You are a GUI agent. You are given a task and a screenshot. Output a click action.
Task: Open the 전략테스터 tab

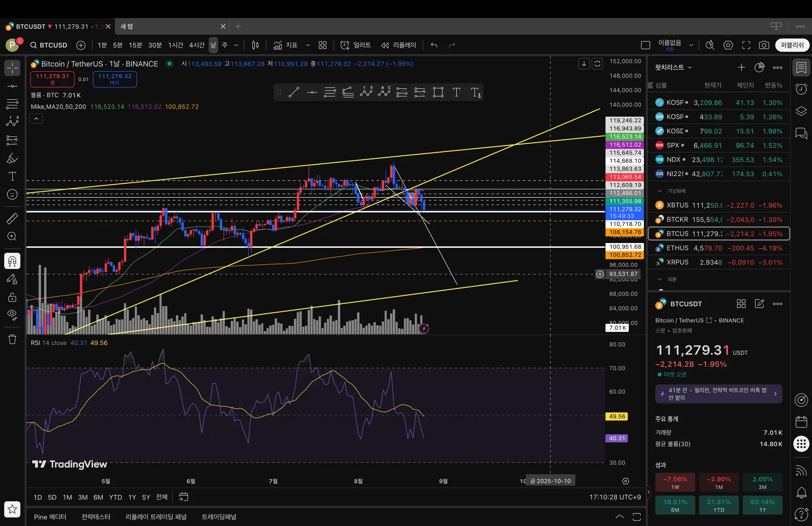pyautogui.click(x=96, y=517)
